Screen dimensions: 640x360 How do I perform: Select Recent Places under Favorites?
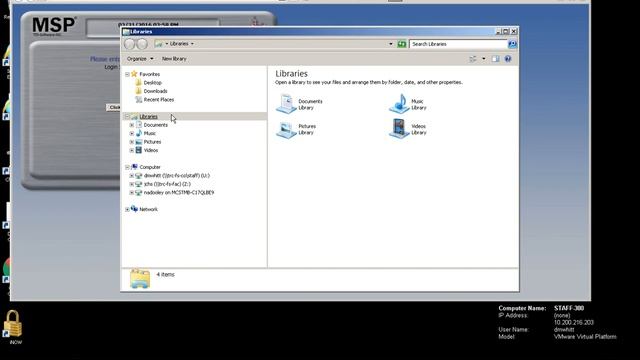159,100
